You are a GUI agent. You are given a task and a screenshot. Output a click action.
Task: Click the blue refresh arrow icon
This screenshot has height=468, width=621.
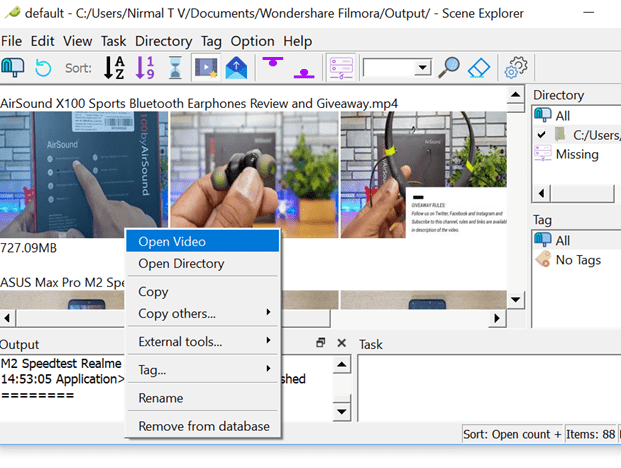coord(43,68)
